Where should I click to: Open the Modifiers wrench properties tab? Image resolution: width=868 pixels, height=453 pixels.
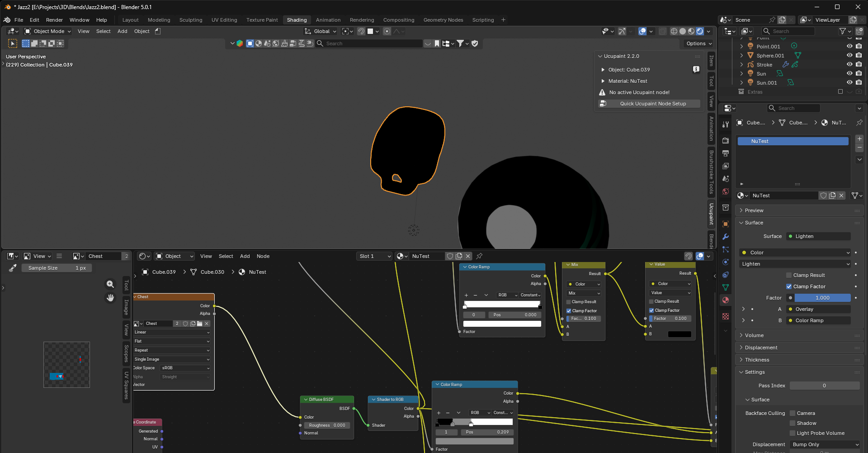726,237
